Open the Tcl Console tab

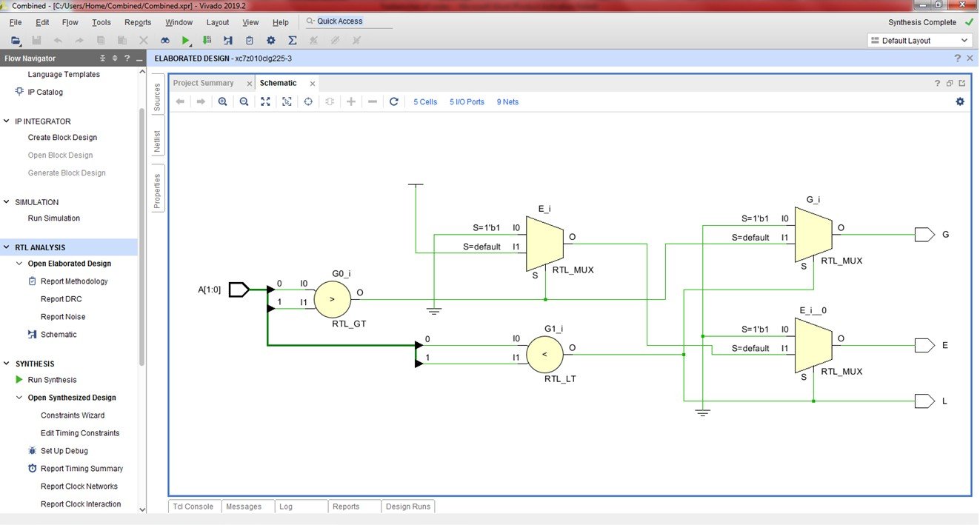click(193, 506)
